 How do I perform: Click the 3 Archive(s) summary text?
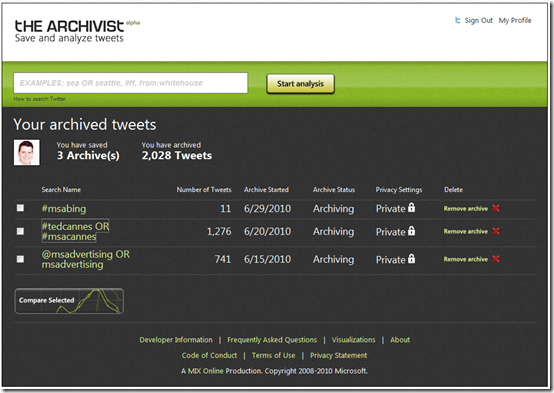pyautogui.click(x=88, y=156)
